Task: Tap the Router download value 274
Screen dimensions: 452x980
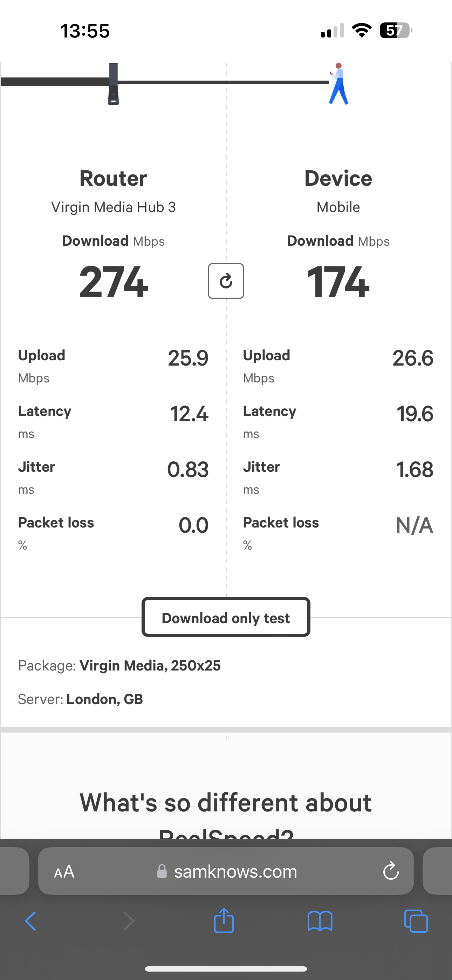Action: pos(114,282)
